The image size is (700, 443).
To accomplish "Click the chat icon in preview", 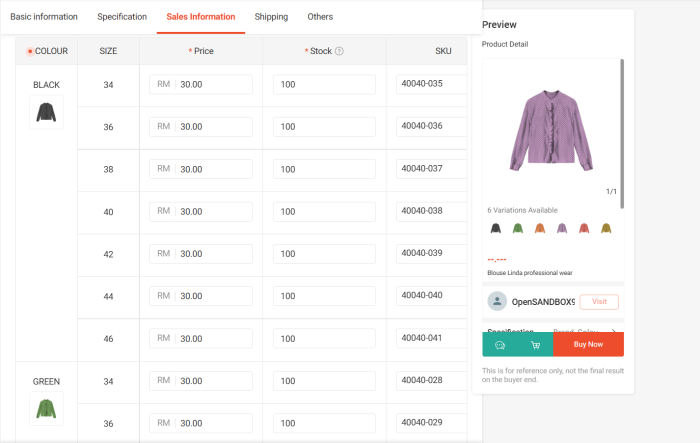I will click(x=499, y=345).
